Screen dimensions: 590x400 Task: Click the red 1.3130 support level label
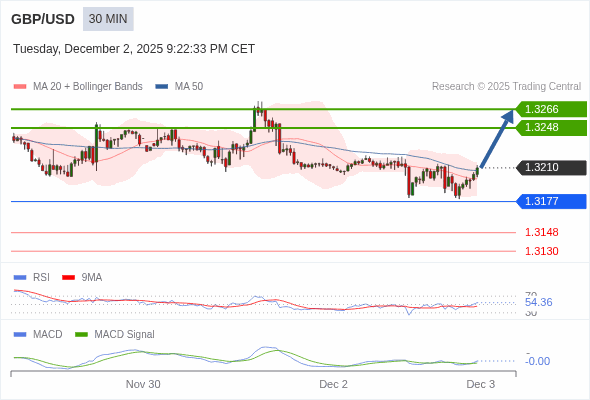point(542,251)
